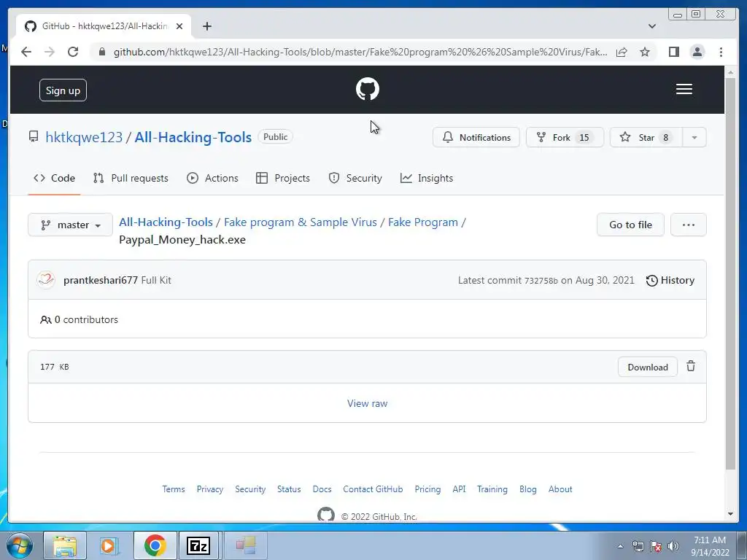Open the three-dot file options menu
This screenshot has width=747, height=560.
(x=689, y=225)
